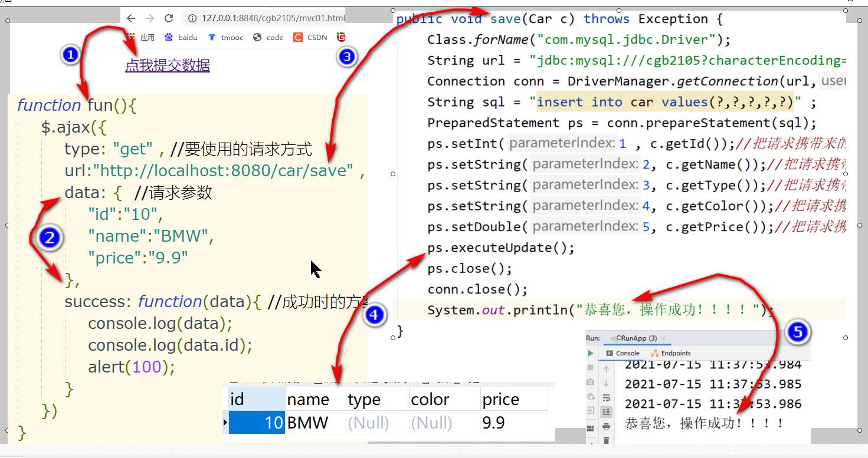Open the baidu bookmark
Screen dimensions: 868x458
[x=181, y=37]
